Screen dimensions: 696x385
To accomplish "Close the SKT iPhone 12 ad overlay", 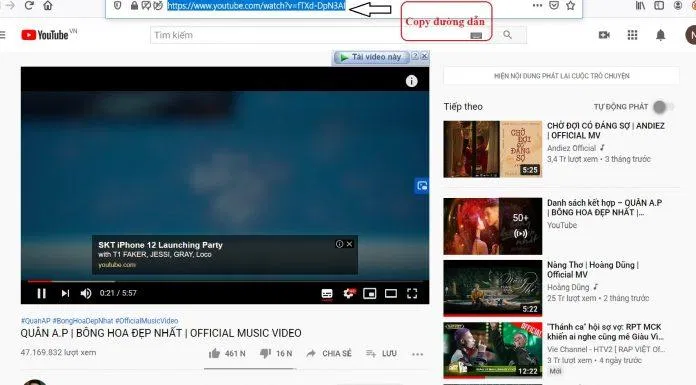I will click(x=350, y=244).
